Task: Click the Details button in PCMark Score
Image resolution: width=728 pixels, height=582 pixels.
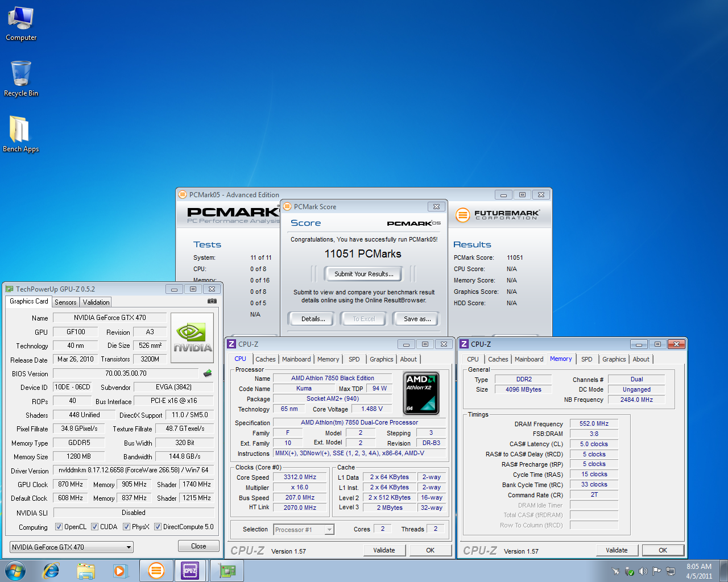Action: pos(313,319)
